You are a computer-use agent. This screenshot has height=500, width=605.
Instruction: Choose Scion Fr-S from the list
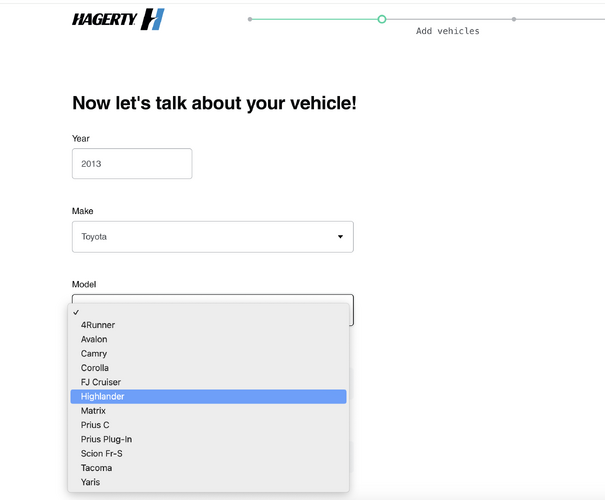[208, 453]
